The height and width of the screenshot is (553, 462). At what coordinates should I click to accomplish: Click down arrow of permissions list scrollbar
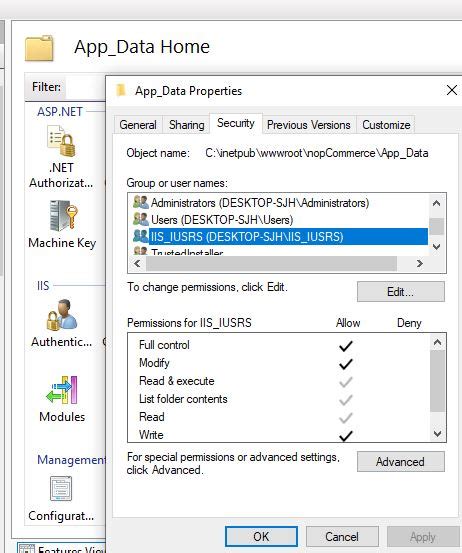438,433
